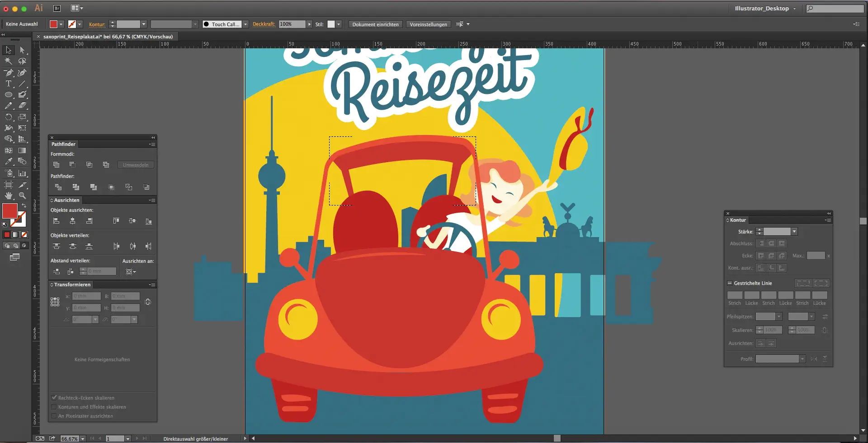Activate the Text tool
Viewport: 868px width, 443px height.
[8, 84]
